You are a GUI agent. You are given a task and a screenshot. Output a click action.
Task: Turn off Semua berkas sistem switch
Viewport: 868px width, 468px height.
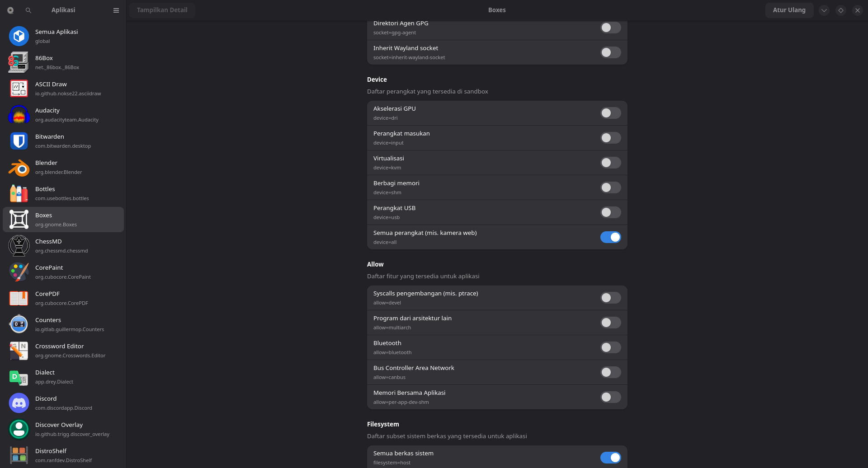[610, 458]
